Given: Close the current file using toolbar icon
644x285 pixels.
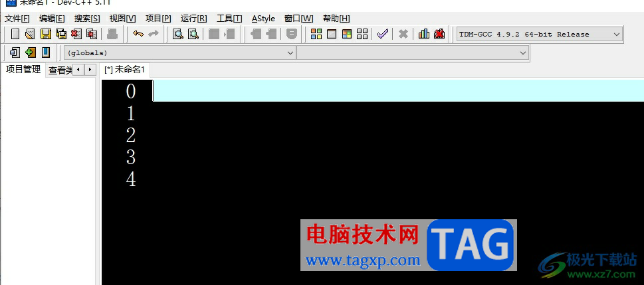Looking at the screenshot, I should (76, 34).
